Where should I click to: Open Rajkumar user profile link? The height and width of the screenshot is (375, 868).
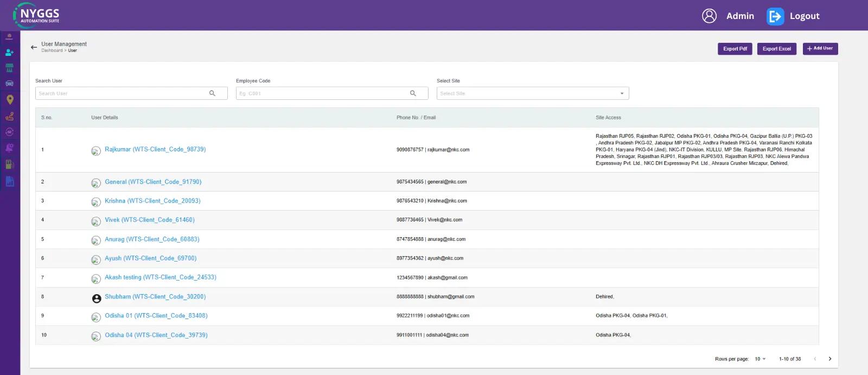pos(155,149)
